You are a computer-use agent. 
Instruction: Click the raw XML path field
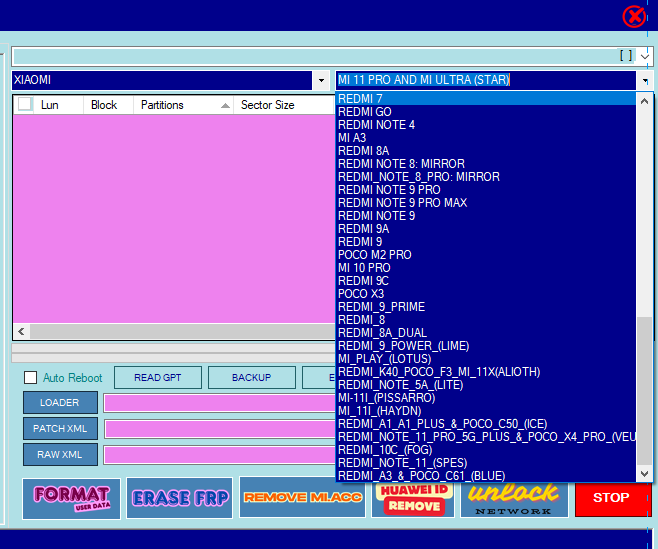click(220, 455)
